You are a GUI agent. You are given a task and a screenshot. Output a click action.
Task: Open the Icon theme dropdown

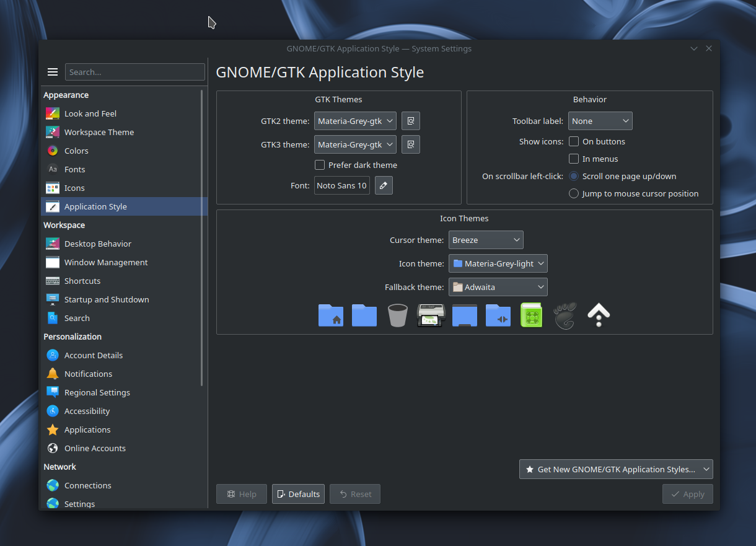tap(498, 263)
